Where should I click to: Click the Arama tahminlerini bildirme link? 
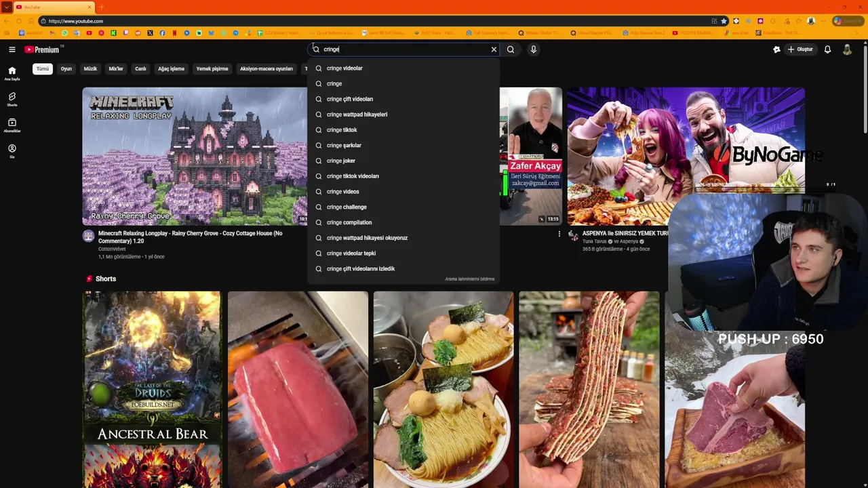[469, 279]
